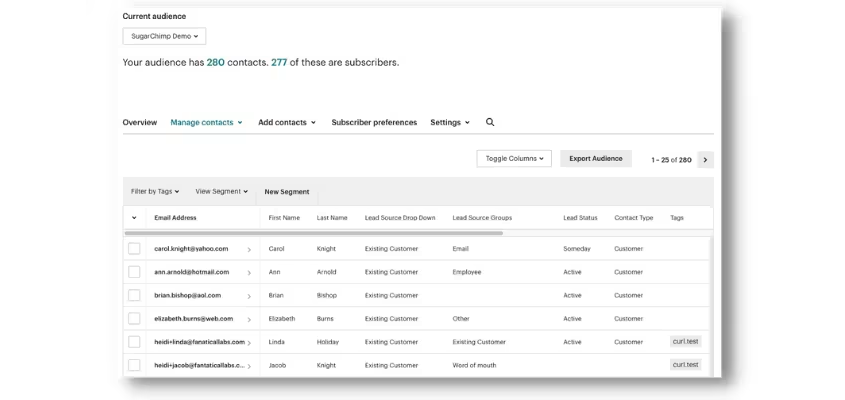Image resolution: width=845 pixels, height=400 pixels.
Task: Open Toggle Columns dropdown
Action: [x=514, y=158]
